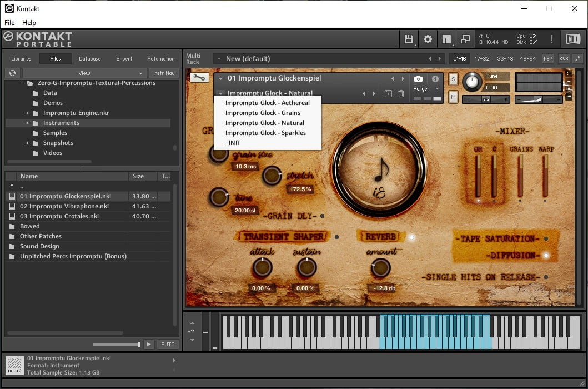The width and height of the screenshot is (588, 389).
Task: Switch to the Expert tab
Action: tap(124, 58)
